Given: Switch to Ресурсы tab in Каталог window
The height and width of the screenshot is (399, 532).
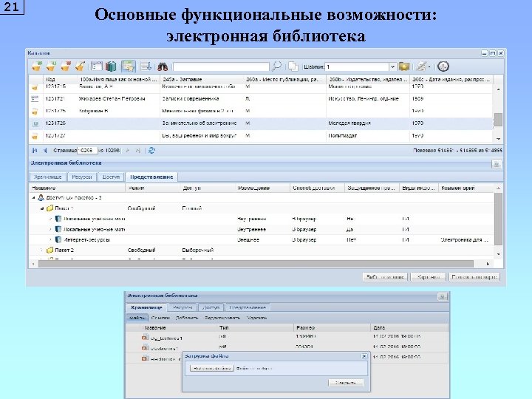Looking at the screenshot, I should point(82,177).
